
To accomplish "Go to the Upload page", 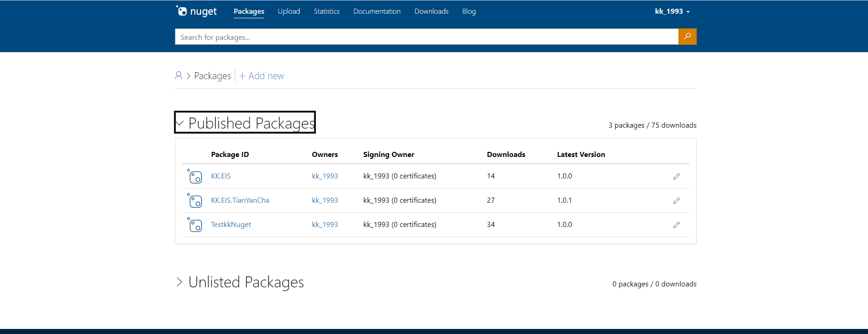I will [x=289, y=11].
